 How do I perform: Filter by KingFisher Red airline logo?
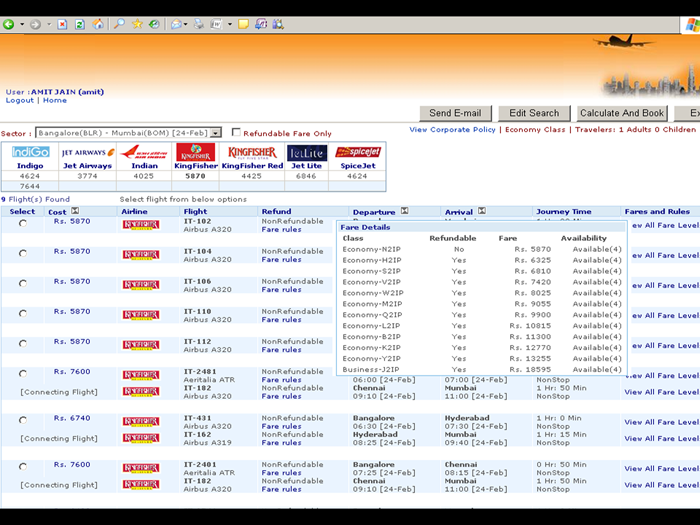click(x=252, y=152)
